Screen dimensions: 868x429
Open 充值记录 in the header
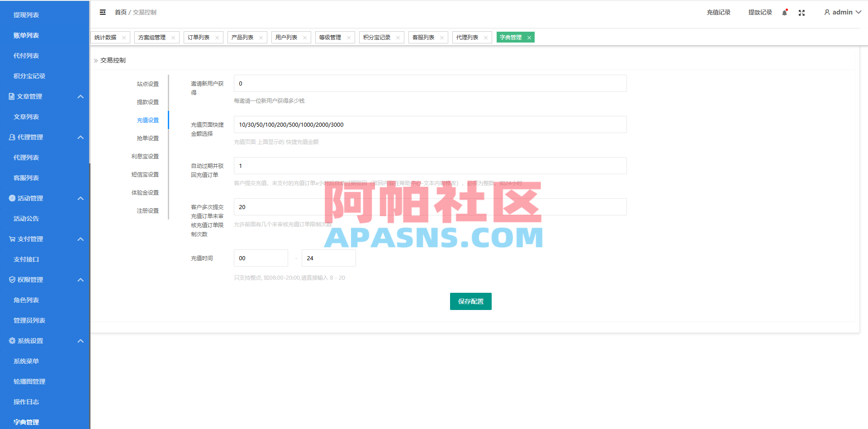719,13
